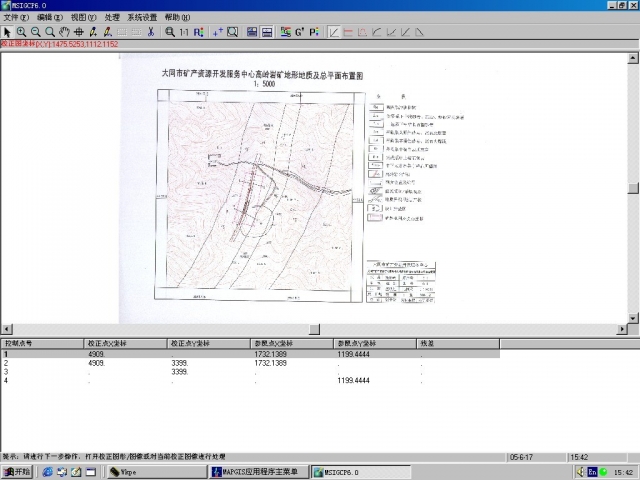Image resolution: width=640 pixels, height=480 pixels.
Task: Click the 1:1 actual size button
Action: 183,32
